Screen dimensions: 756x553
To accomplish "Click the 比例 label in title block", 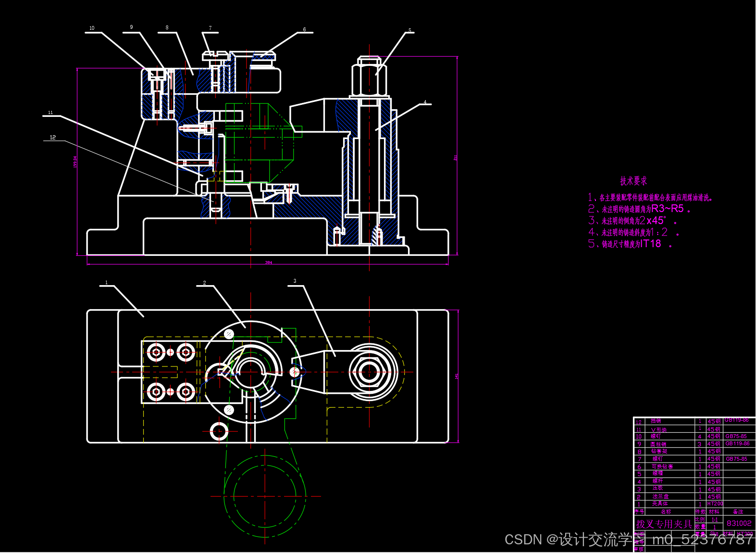I will click(700, 519).
